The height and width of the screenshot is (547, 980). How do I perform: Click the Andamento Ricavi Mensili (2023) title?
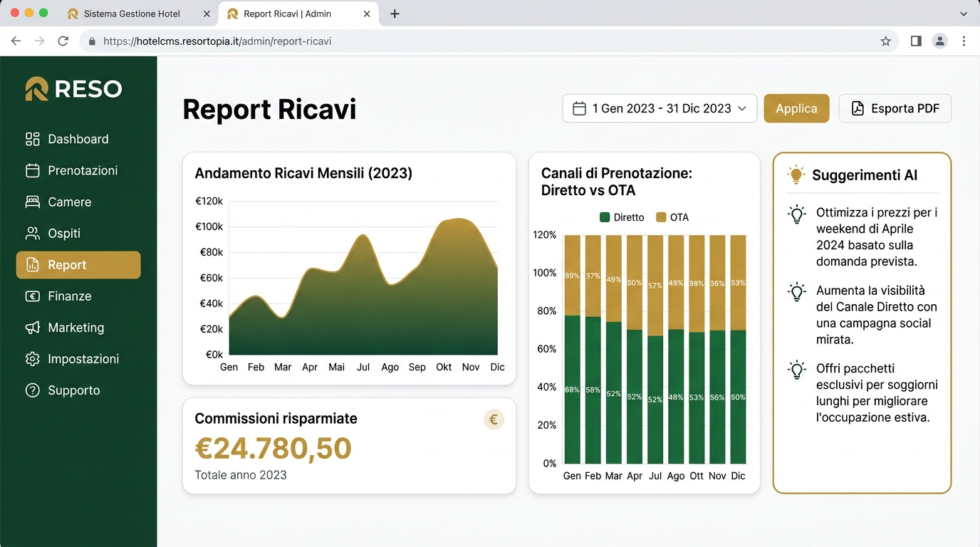[303, 173]
